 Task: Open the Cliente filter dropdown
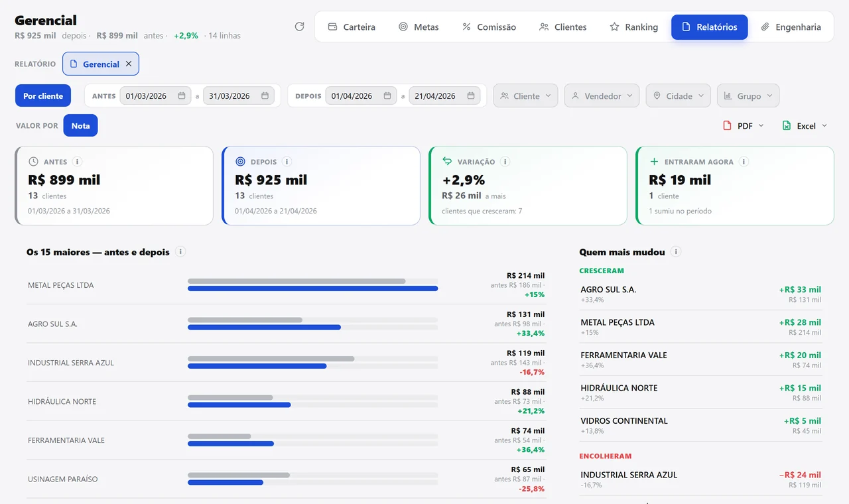click(525, 95)
